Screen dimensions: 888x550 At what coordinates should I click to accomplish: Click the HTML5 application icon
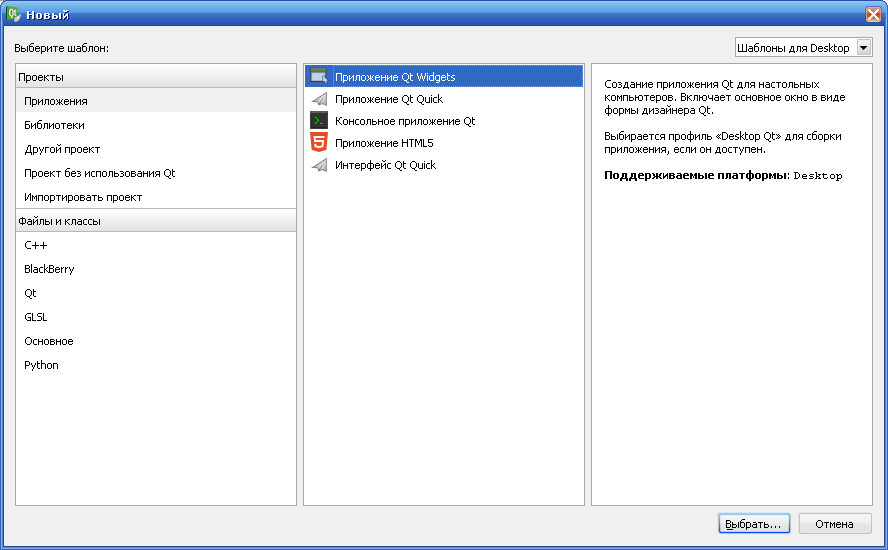point(319,142)
